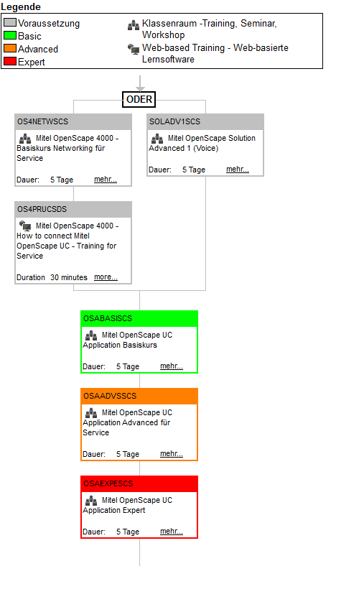
Task: Click the orange Advanced legend swatch
Action: (10, 48)
